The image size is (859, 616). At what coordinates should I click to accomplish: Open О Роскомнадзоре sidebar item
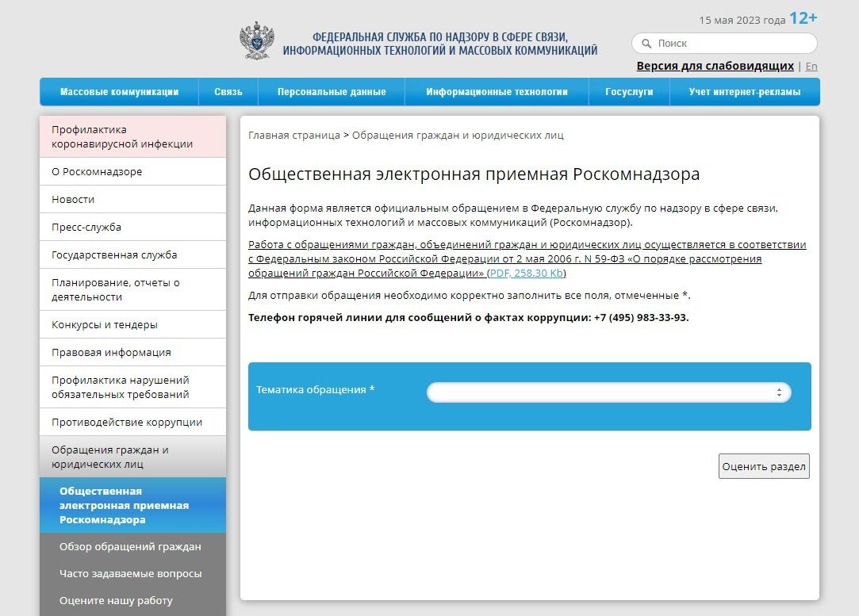point(132,171)
